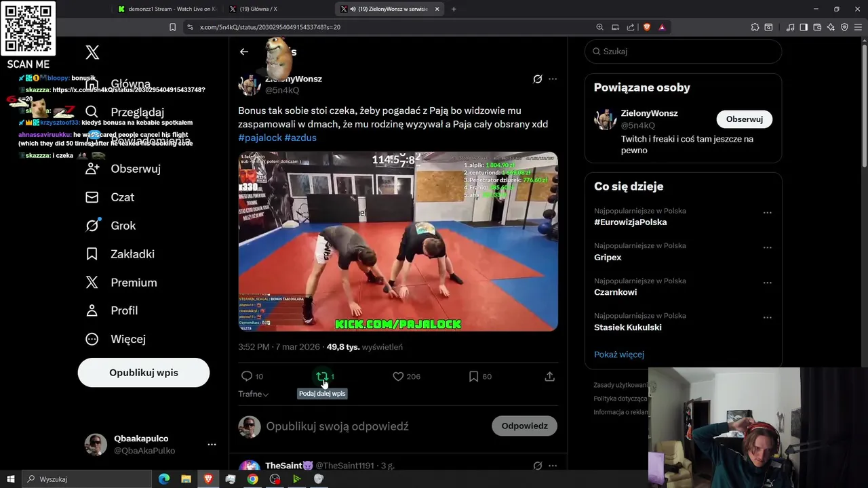This screenshot has height=488, width=868.
Task: Open Premium page
Action: [121, 283]
